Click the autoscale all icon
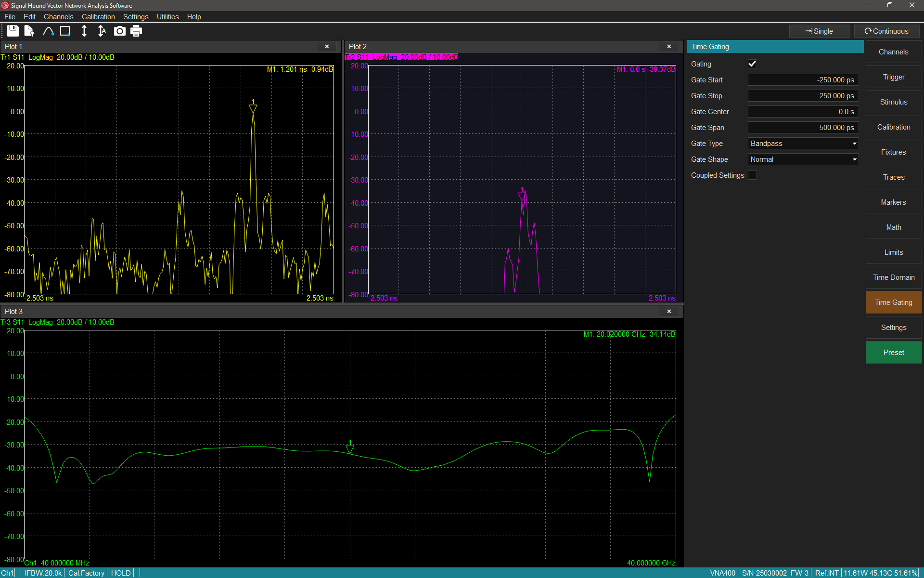Image resolution: width=924 pixels, height=578 pixels. tap(102, 31)
